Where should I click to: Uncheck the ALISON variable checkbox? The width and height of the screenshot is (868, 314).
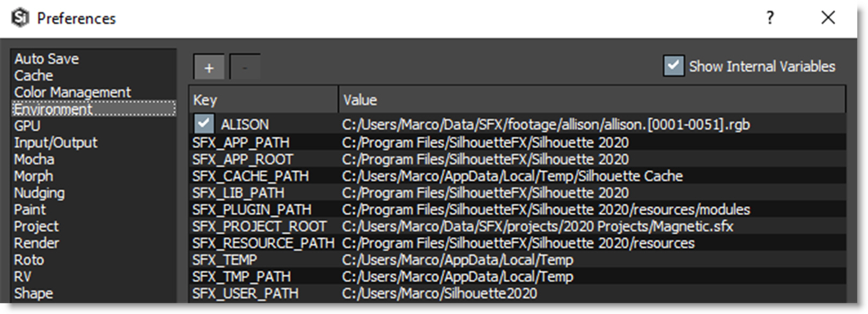204,124
